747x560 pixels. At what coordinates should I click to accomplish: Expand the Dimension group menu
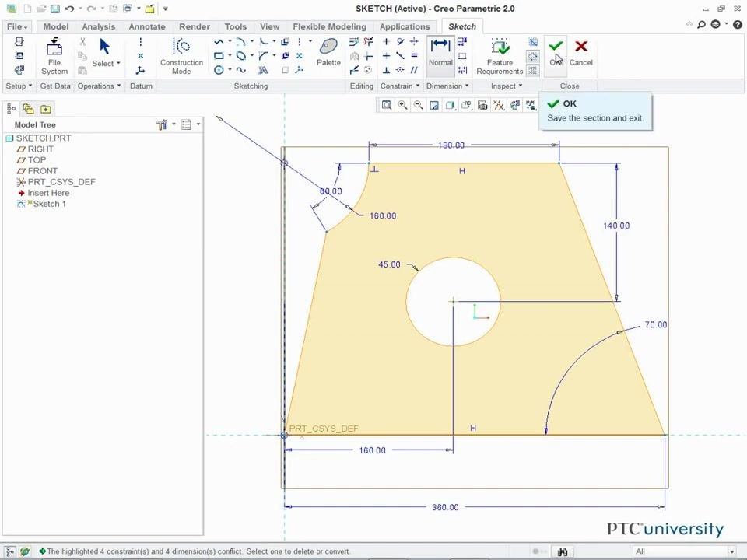(447, 86)
